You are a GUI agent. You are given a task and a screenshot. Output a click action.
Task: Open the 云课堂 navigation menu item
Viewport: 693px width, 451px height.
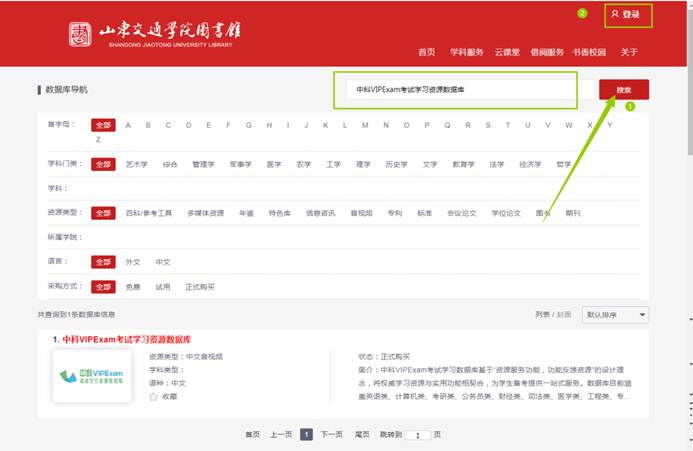pos(507,52)
